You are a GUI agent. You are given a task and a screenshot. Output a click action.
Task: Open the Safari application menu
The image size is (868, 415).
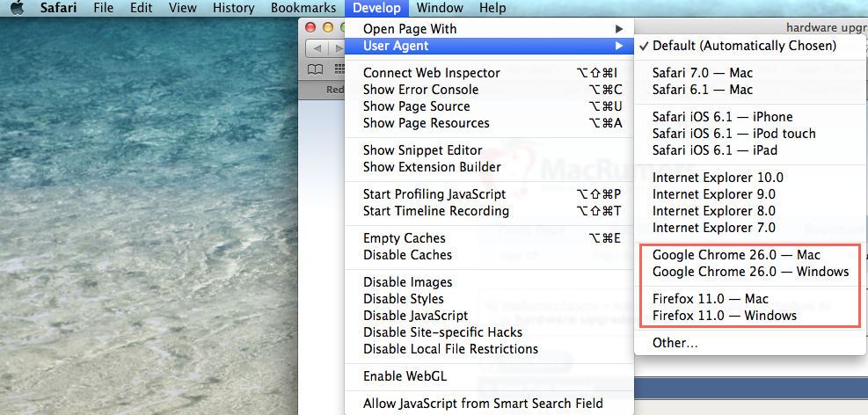coord(58,8)
